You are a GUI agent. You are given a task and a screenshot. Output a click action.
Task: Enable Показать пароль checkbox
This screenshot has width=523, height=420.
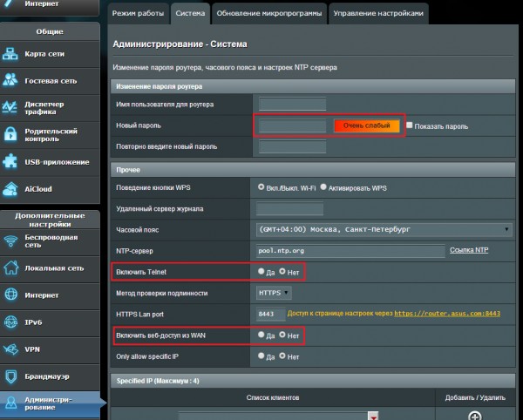tap(410, 126)
